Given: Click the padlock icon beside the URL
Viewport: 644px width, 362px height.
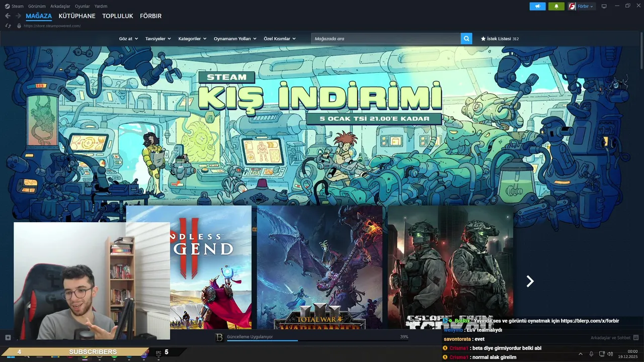Looking at the screenshot, I should click(19, 26).
